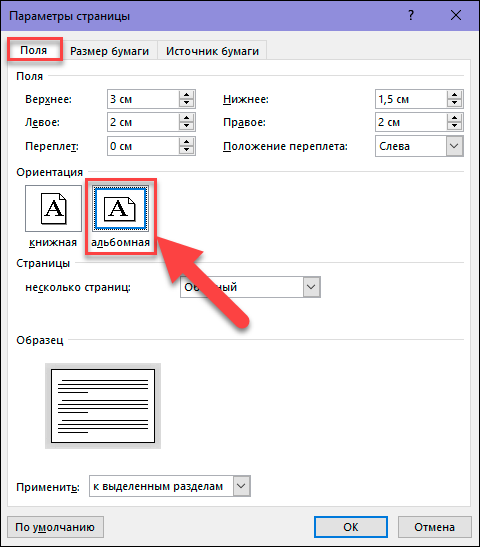Open the несколько страниц dropdown
The height and width of the screenshot is (547, 480).
[250, 287]
